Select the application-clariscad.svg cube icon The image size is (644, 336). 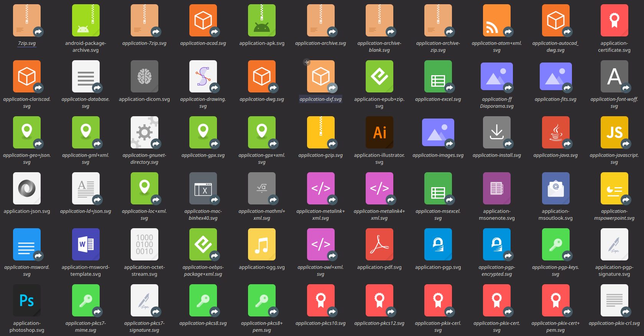point(27,76)
